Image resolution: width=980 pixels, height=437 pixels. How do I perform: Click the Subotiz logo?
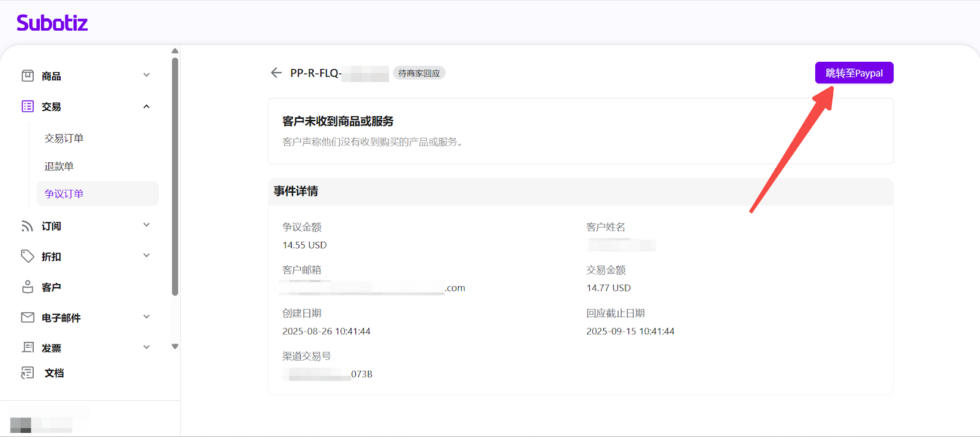pos(52,23)
